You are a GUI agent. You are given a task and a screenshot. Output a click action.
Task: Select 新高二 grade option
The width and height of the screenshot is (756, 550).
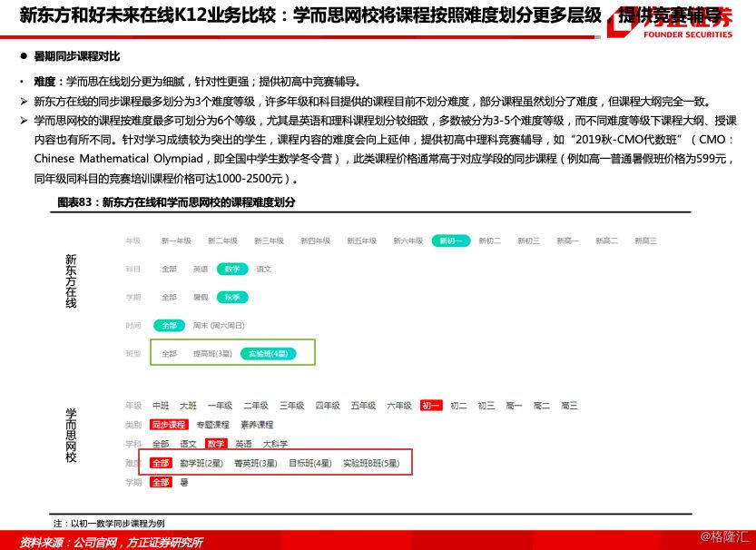[x=606, y=241]
